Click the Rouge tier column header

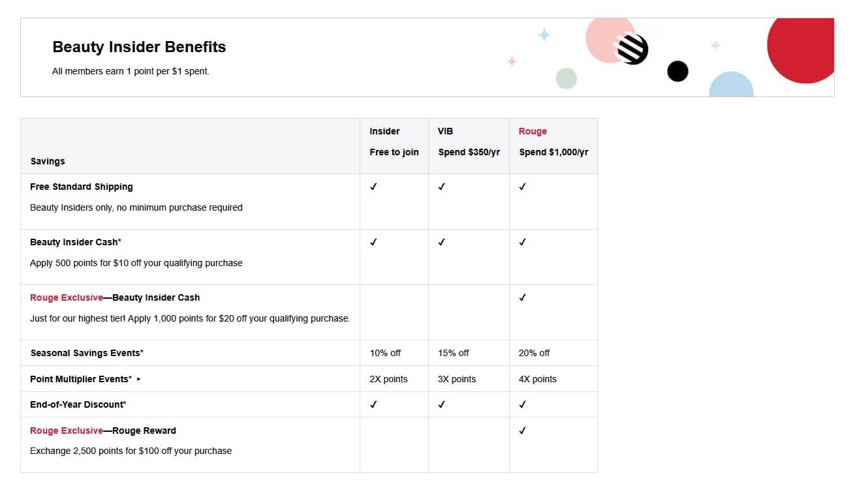533,131
